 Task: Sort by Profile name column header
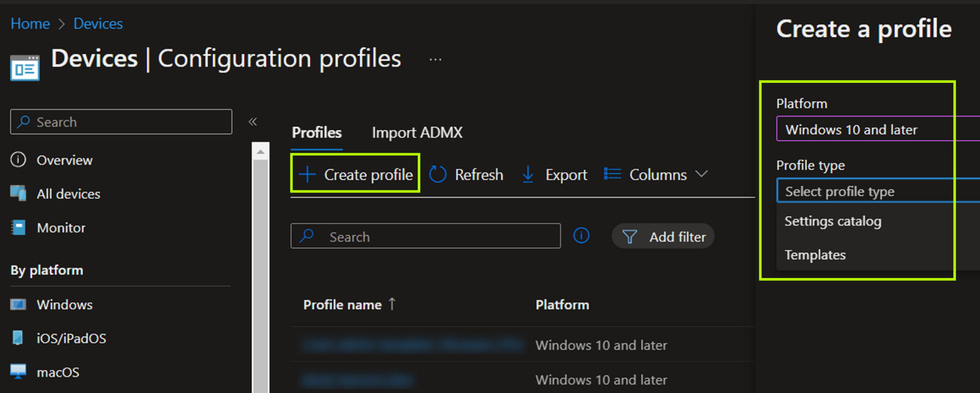coord(343,305)
